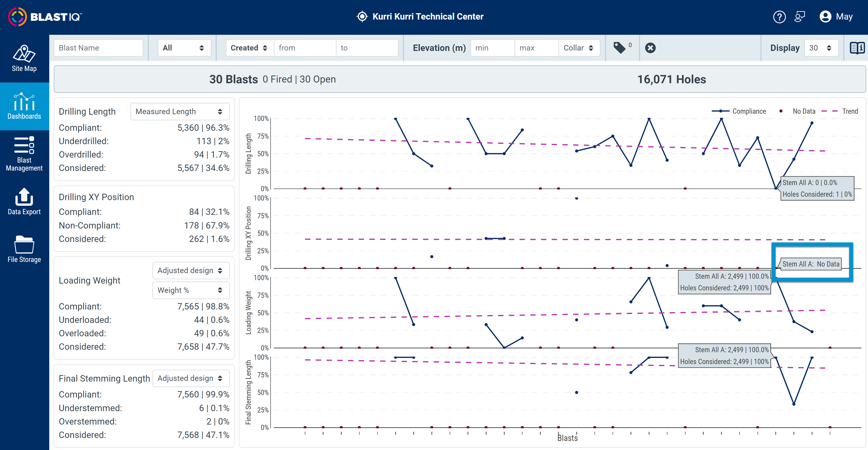Change the Display count from 30

click(821, 48)
